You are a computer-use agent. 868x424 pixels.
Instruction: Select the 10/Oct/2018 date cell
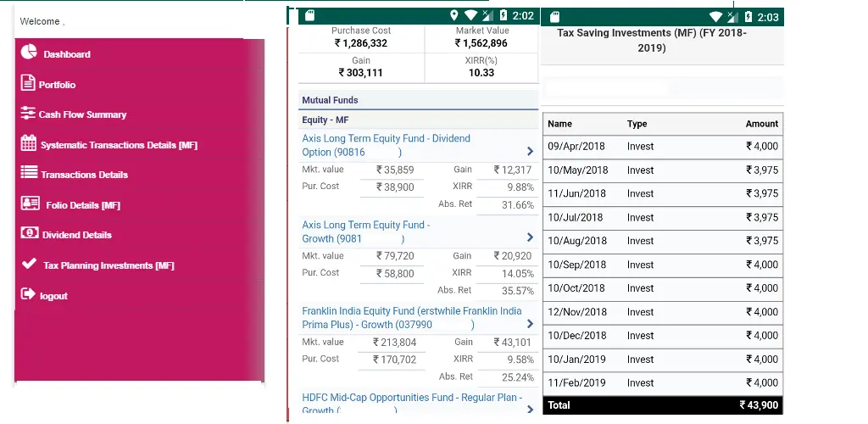coord(576,287)
